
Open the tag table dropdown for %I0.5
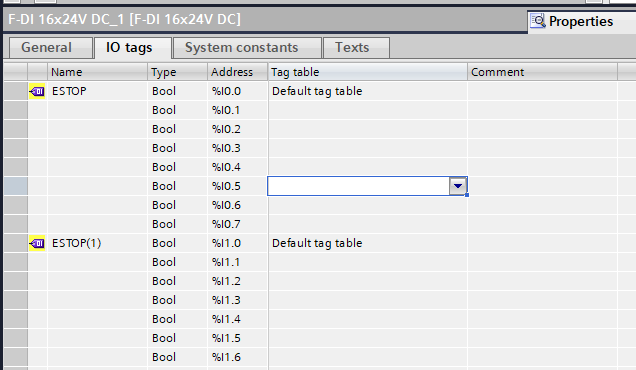click(x=458, y=186)
